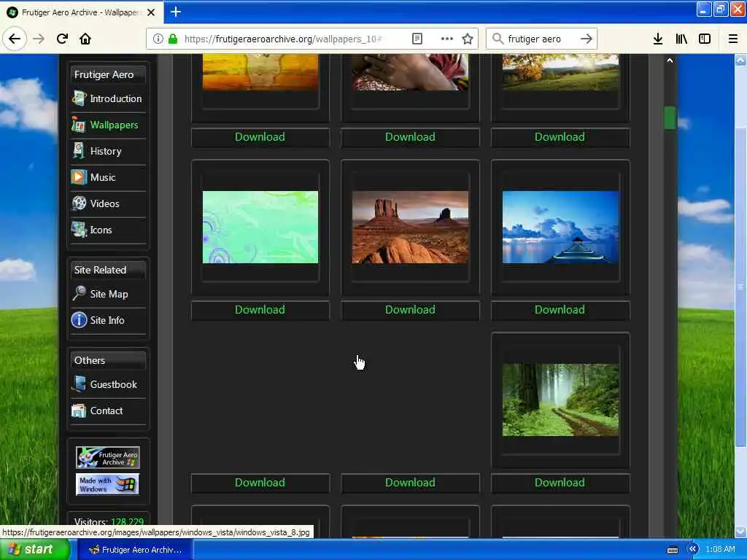Open page actions three-dot menu
Screen dimensions: 747x560
(447, 39)
